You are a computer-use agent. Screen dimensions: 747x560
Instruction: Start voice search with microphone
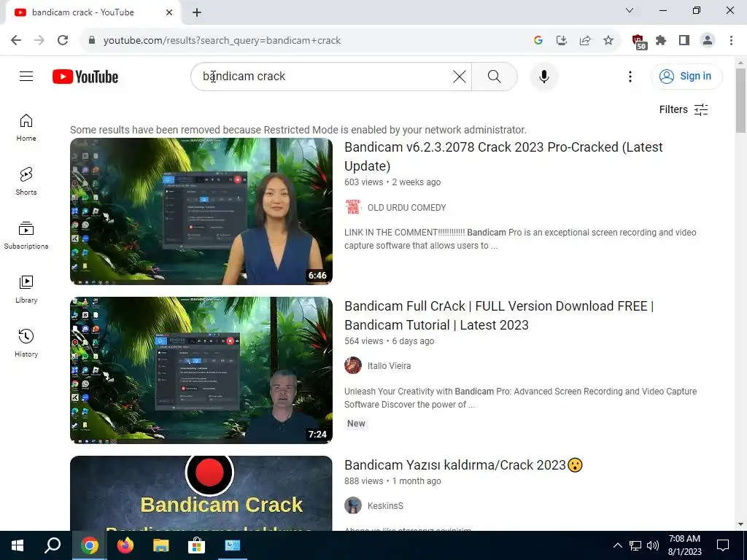(x=544, y=76)
